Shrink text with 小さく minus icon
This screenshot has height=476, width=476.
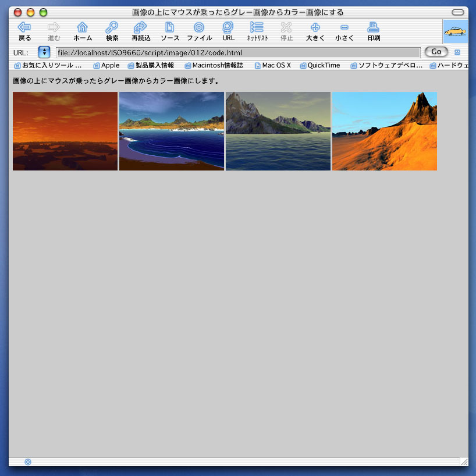tap(344, 27)
